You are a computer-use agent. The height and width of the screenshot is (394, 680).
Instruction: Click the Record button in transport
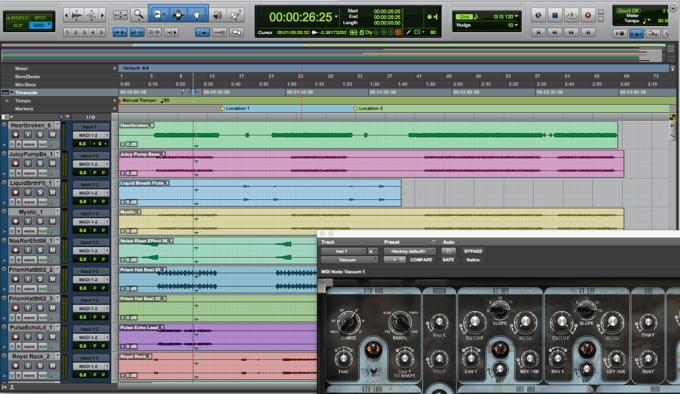pyautogui.click(x=588, y=15)
